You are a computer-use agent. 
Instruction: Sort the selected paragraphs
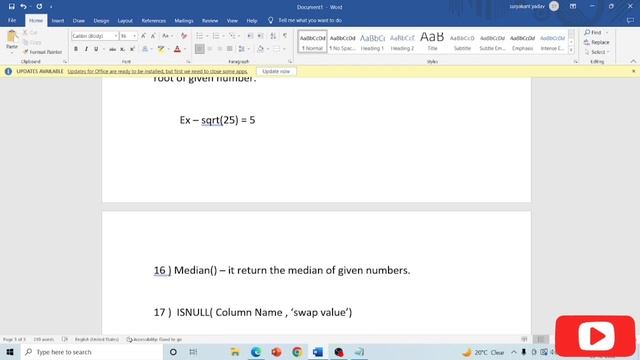pos(273,36)
